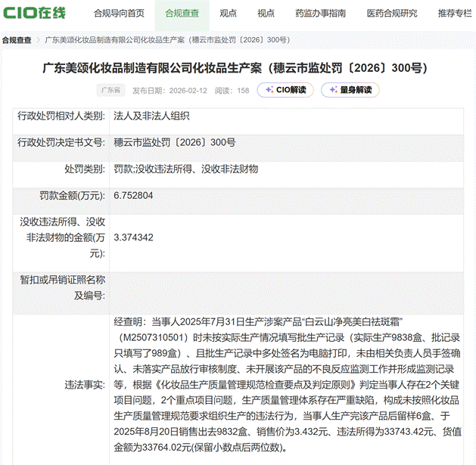Click the breadcrumb chevron separator

click(39, 40)
